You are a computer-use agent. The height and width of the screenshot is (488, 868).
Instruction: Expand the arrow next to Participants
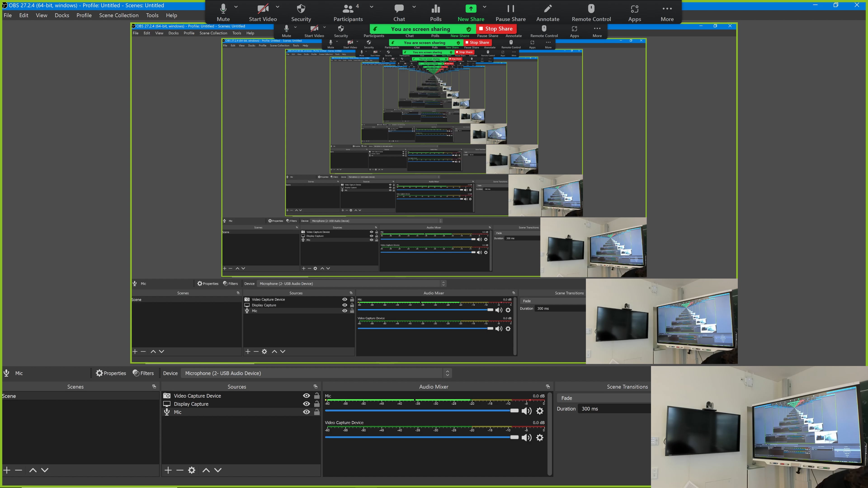(371, 7)
